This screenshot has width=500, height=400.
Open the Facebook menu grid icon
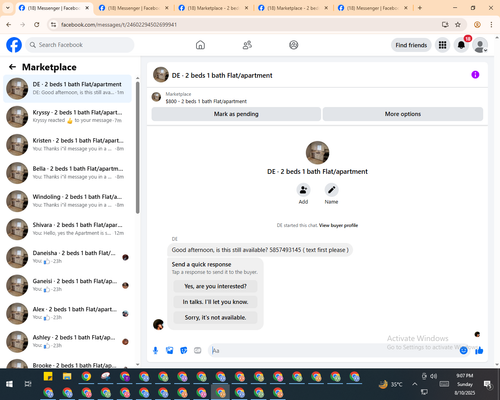(442, 45)
